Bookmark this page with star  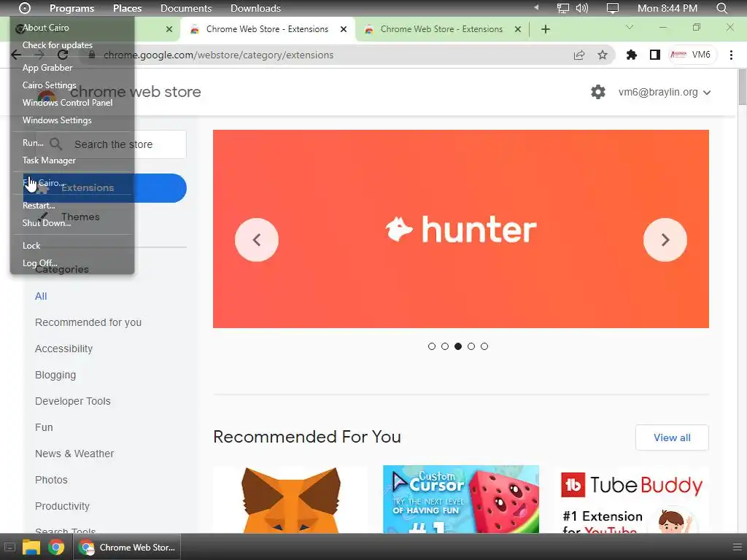pos(603,55)
